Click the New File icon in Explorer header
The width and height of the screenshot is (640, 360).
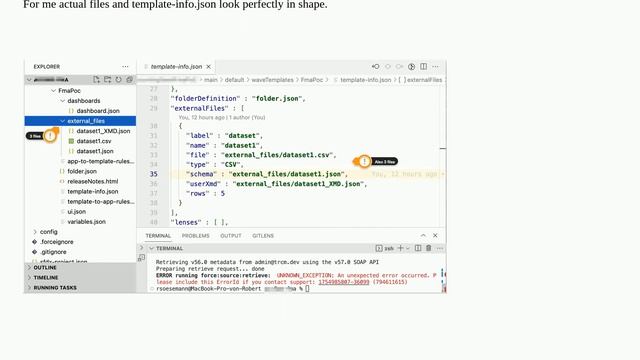tap(96, 80)
